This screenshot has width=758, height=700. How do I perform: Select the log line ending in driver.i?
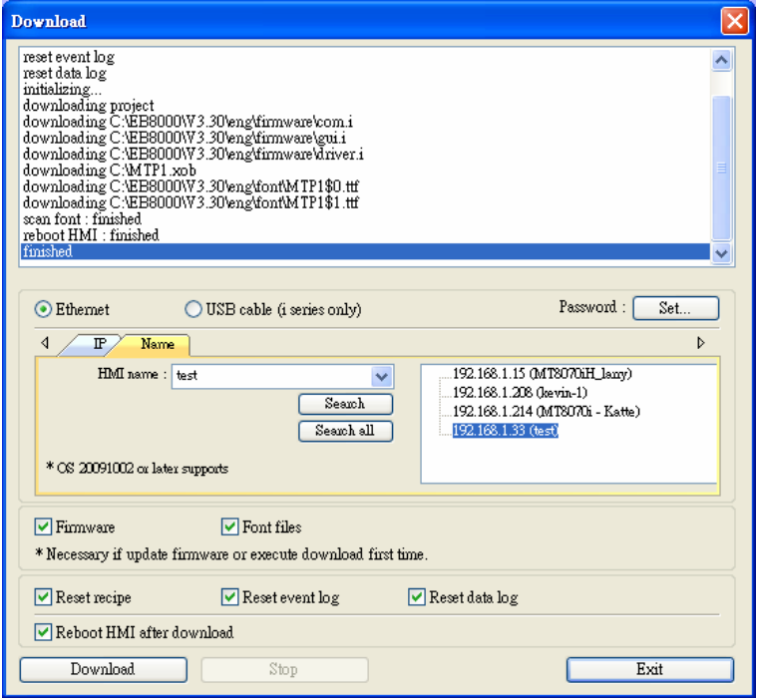point(365,154)
